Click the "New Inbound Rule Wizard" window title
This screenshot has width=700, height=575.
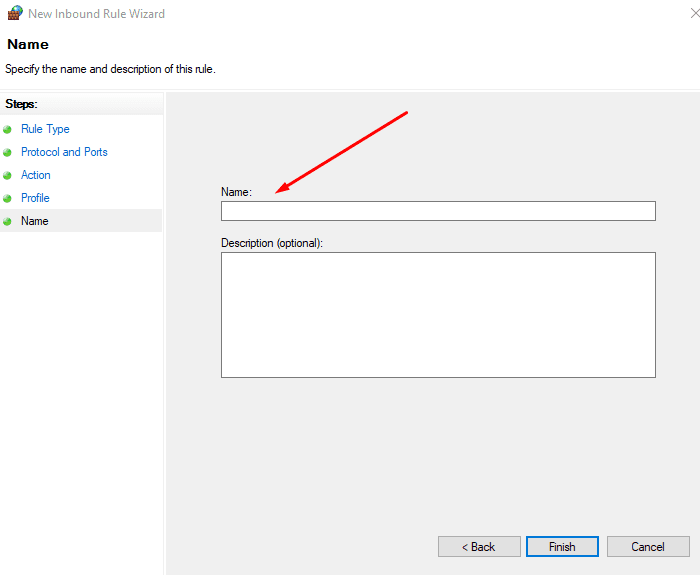click(97, 14)
